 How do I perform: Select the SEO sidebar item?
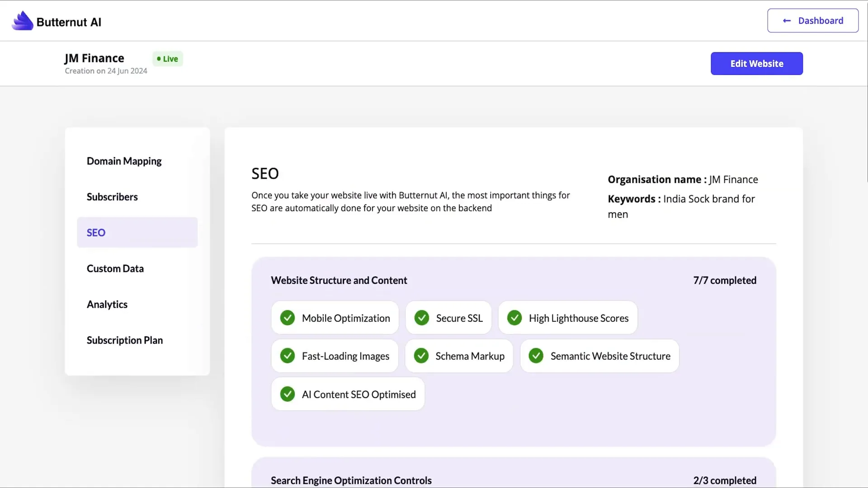(137, 233)
